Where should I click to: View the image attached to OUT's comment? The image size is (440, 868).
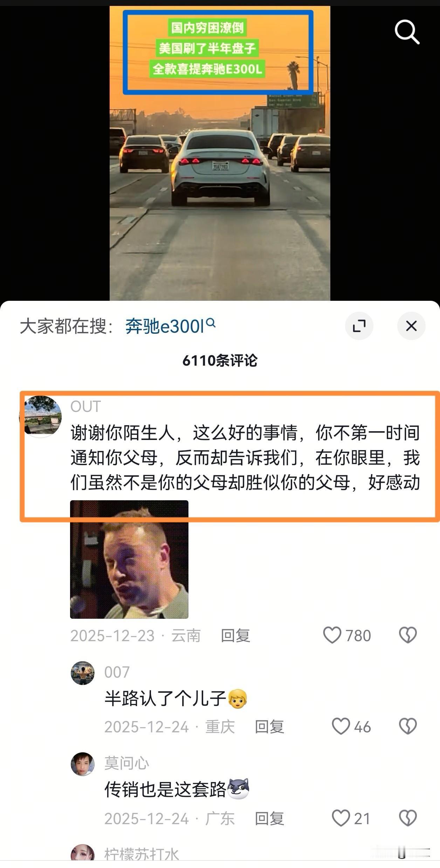point(129,559)
